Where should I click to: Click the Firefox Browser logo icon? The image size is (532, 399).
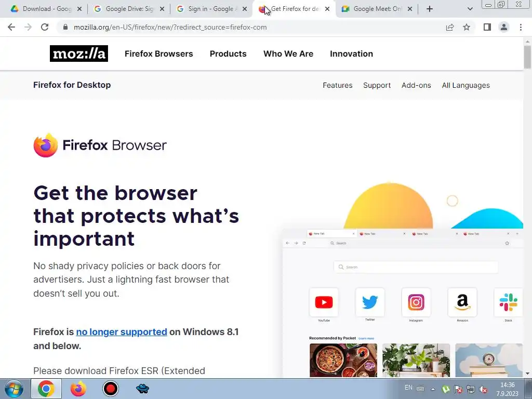click(x=46, y=145)
